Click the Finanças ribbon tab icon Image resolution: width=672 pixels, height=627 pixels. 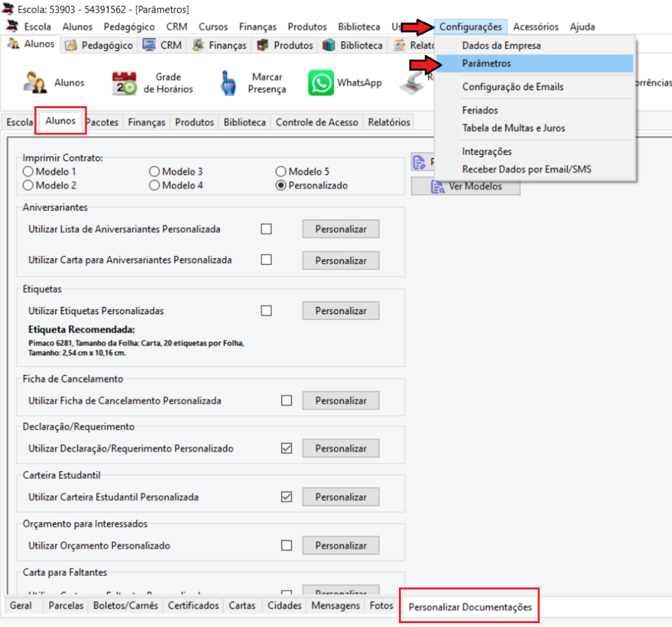coord(198,45)
